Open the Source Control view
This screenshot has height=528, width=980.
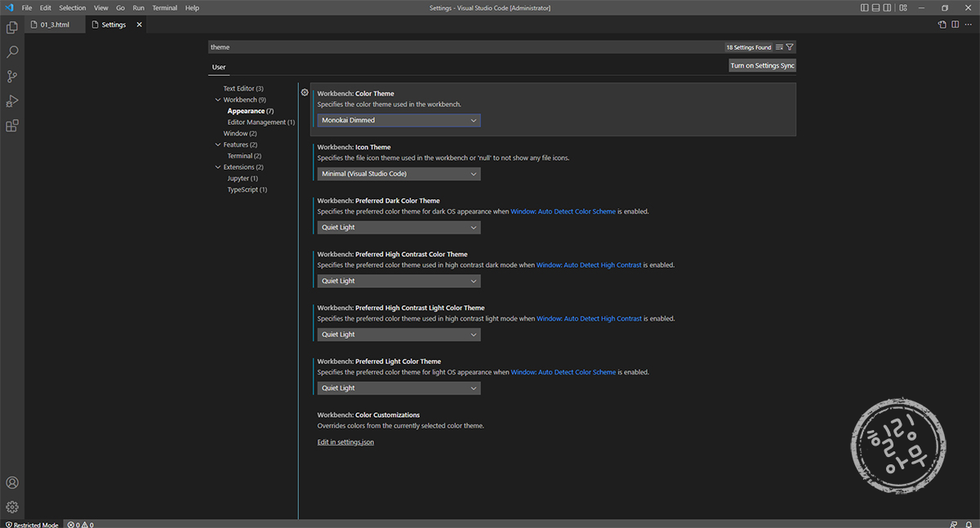coord(12,77)
